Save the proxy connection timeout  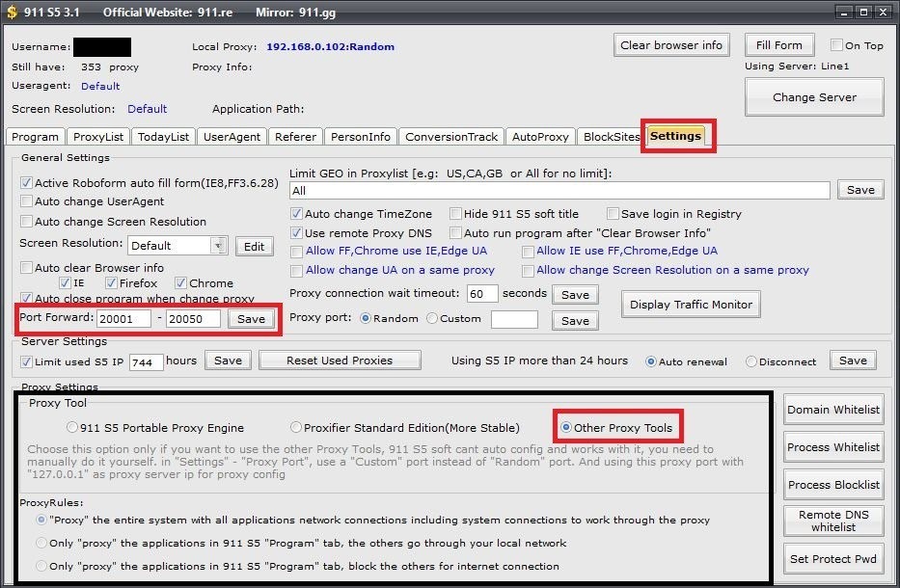pos(575,295)
